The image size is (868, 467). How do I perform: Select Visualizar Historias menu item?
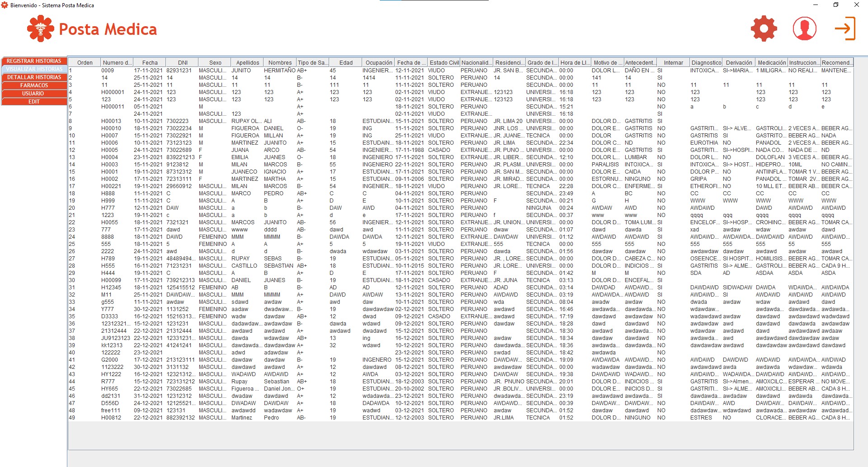[x=34, y=69]
